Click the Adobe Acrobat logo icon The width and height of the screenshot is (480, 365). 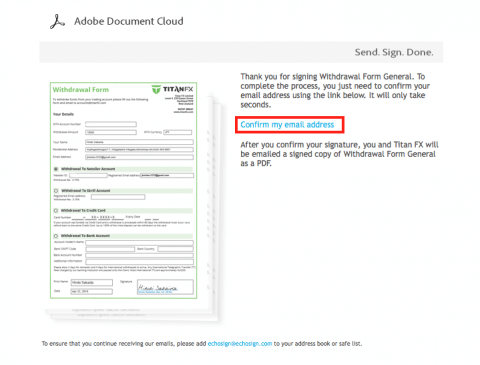(x=57, y=22)
